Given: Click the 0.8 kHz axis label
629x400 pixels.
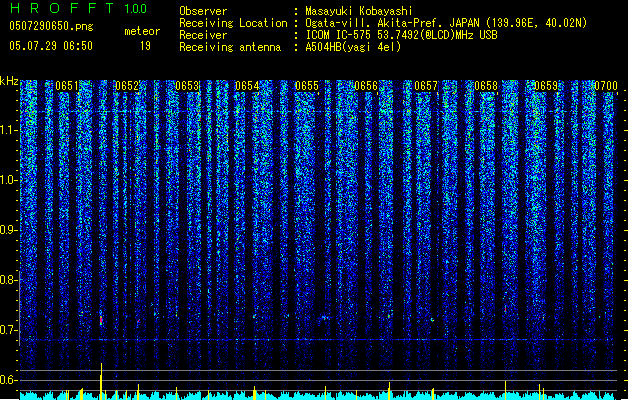Looking at the screenshot, I should pyautogui.click(x=9, y=280).
